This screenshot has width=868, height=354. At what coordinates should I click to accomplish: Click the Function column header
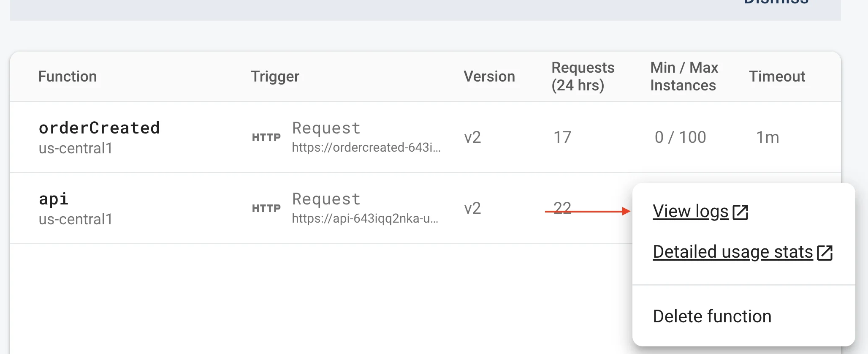tap(68, 76)
